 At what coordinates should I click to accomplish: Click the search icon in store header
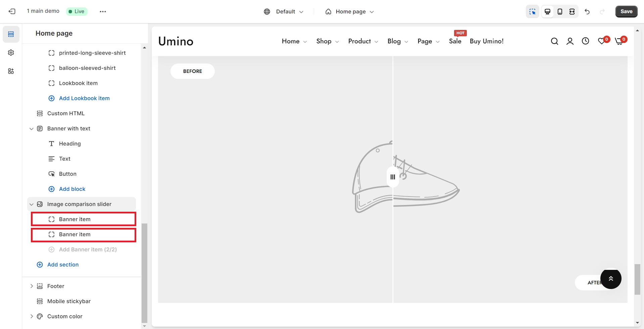(554, 41)
